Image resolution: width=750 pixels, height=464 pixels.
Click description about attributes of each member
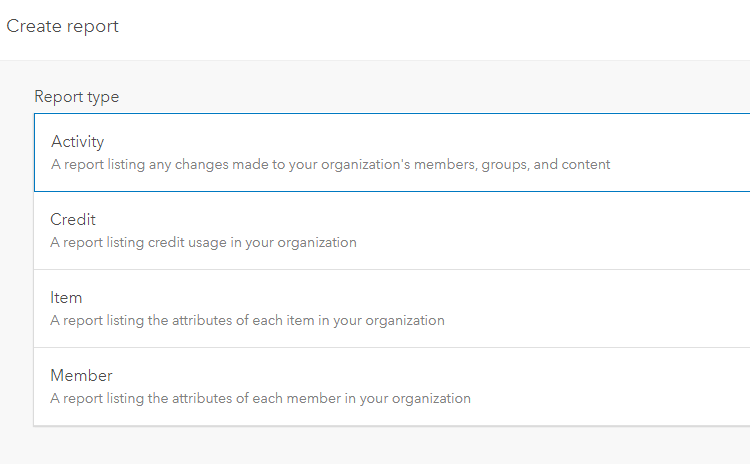tap(260, 398)
